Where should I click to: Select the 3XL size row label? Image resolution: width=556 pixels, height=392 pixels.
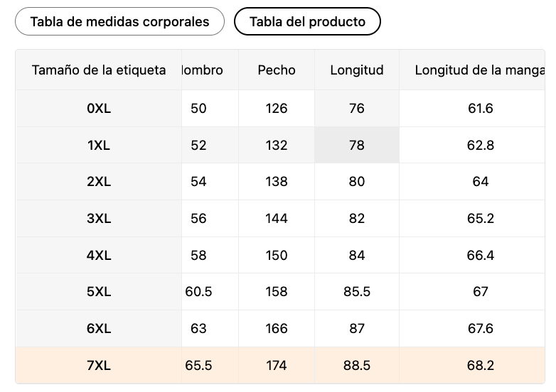tap(99, 219)
